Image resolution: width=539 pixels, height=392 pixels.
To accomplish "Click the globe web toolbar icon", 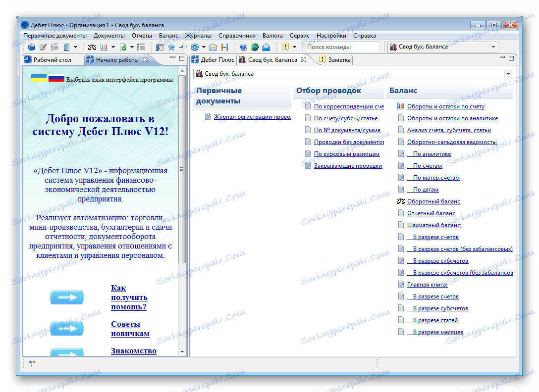I will pos(255,47).
